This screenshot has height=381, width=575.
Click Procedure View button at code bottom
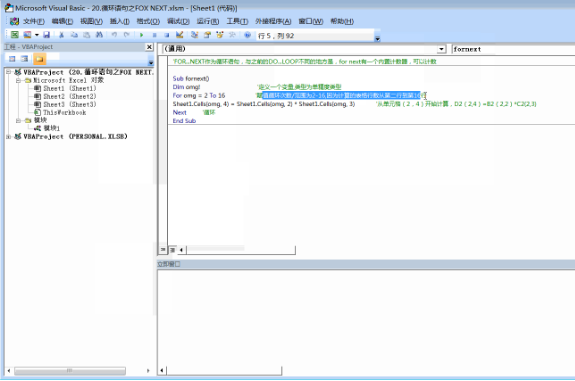[163, 250]
